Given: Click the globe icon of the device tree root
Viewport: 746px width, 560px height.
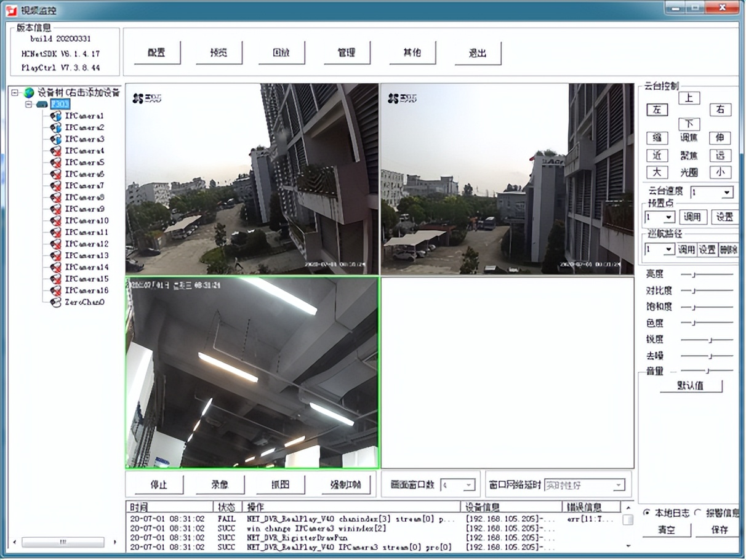Looking at the screenshot, I should point(29,93).
